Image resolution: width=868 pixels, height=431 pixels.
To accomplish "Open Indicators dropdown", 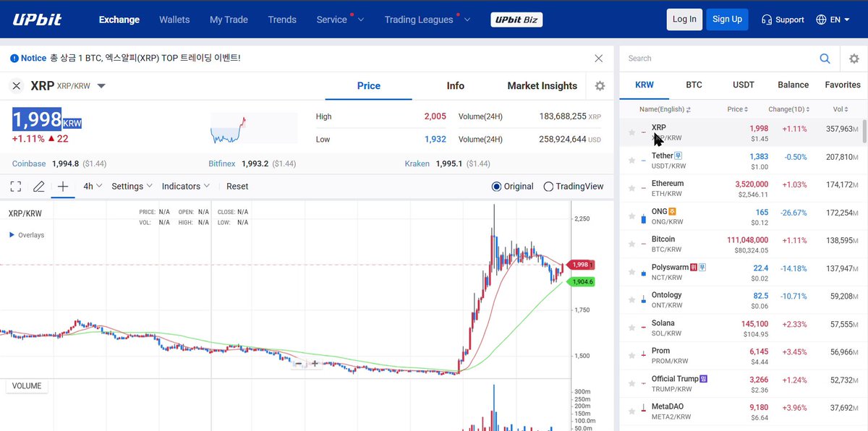I will [x=186, y=187].
